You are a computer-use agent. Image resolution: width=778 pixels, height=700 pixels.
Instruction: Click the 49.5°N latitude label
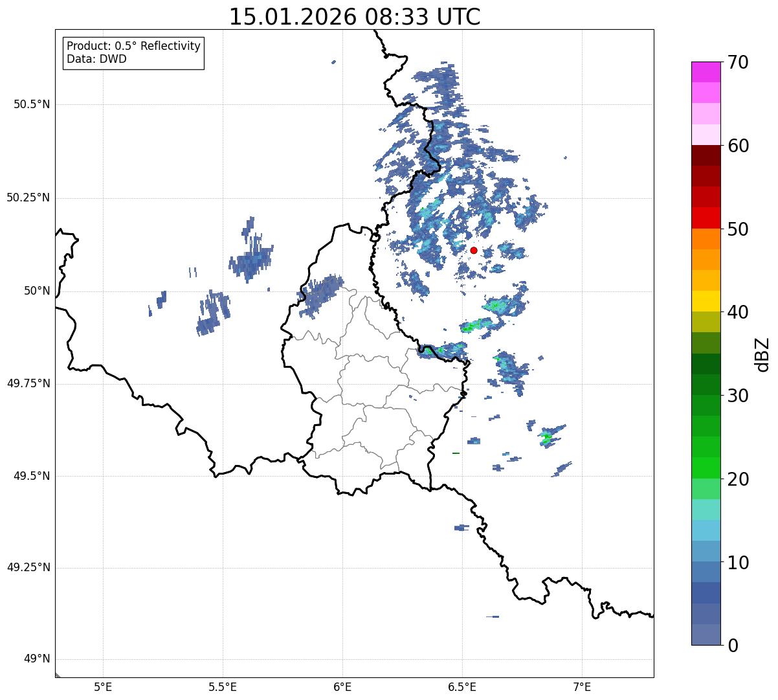pos(32,476)
